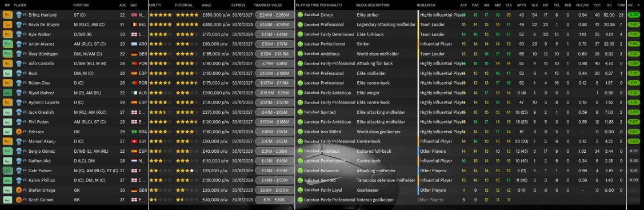The image size is (644, 210).
Task: Sort by the Player column header
Action: [x=20, y=5]
